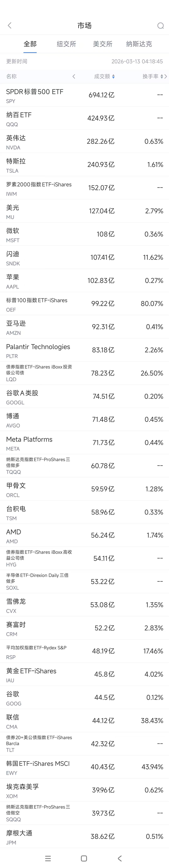
Task: Switch to the 纽交所 tab
Action: click(x=66, y=44)
